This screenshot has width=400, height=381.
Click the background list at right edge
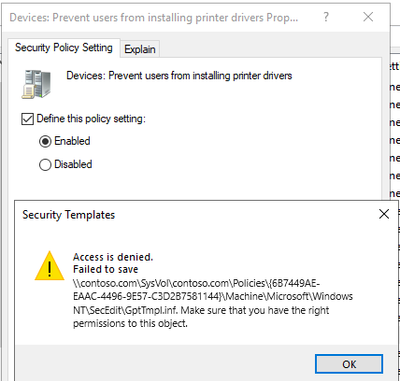pos(394,133)
